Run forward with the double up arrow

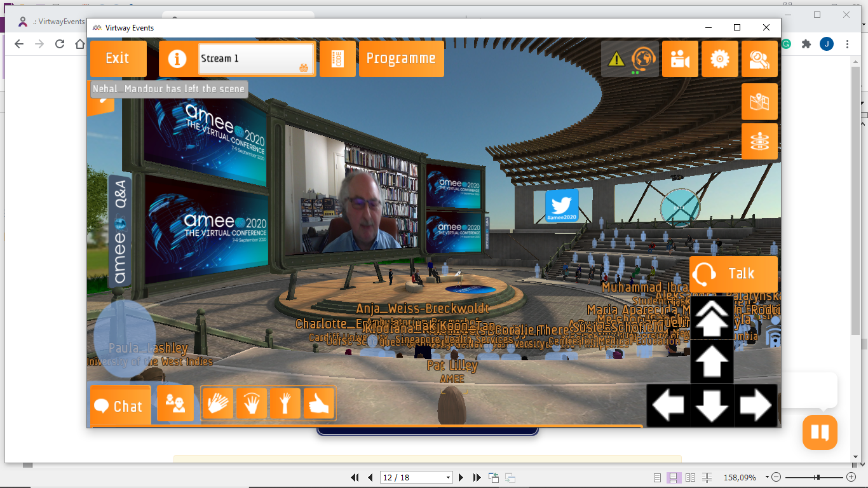[712, 318]
